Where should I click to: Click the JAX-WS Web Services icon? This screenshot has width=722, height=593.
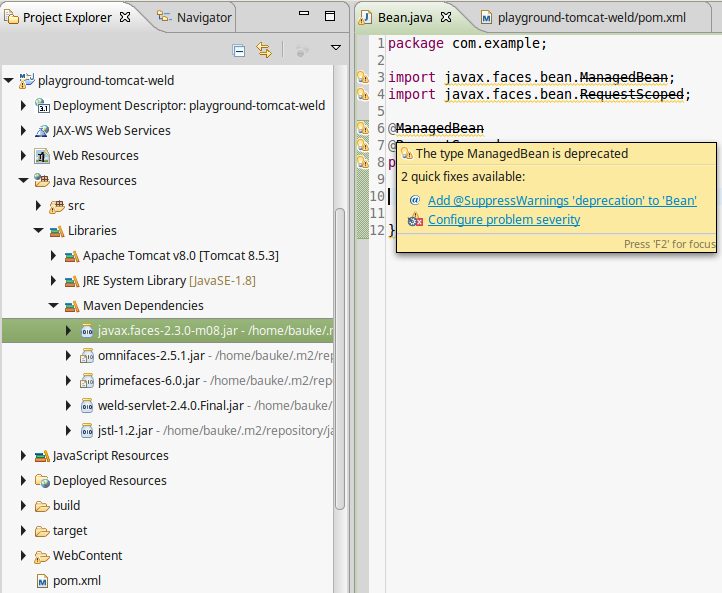(42, 131)
